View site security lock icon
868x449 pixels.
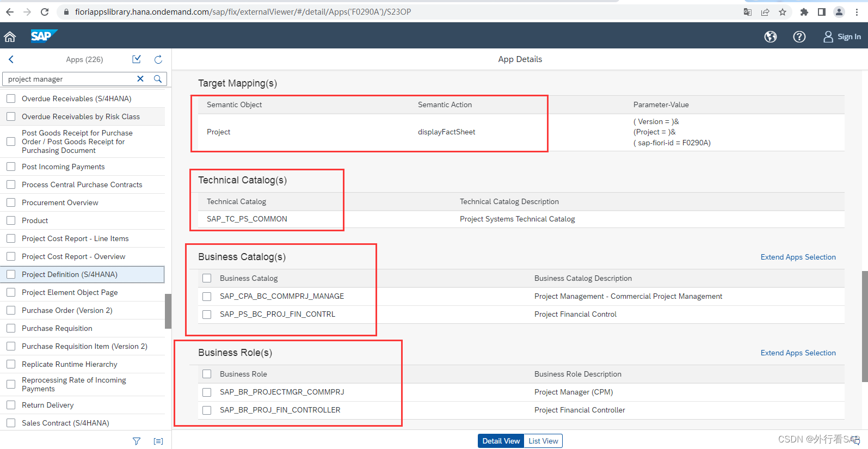(x=66, y=12)
